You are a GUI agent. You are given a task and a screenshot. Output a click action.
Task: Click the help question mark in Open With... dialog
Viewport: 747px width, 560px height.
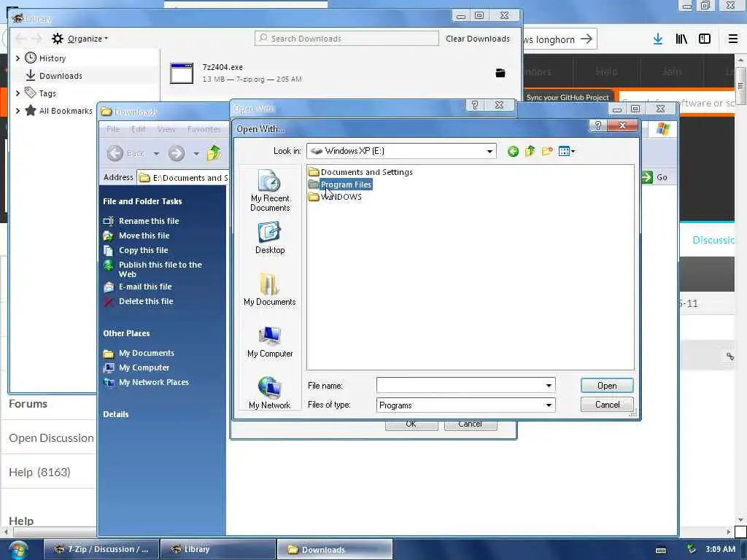598,125
